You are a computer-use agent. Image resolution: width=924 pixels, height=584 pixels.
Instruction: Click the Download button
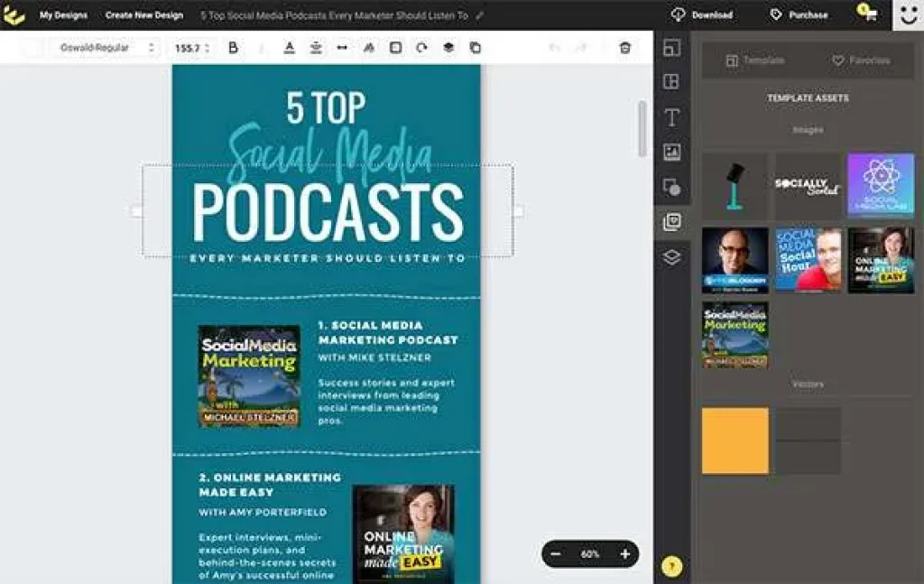[x=702, y=15]
